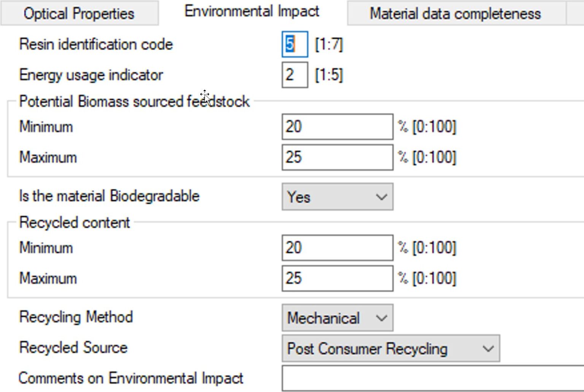Open options for Post Consumer Recycling field
This screenshot has width=584, height=392.
click(488, 348)
